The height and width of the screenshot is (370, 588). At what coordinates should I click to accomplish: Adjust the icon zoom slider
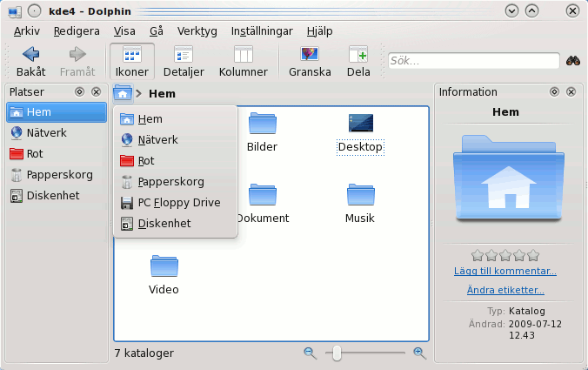[337, 353]
